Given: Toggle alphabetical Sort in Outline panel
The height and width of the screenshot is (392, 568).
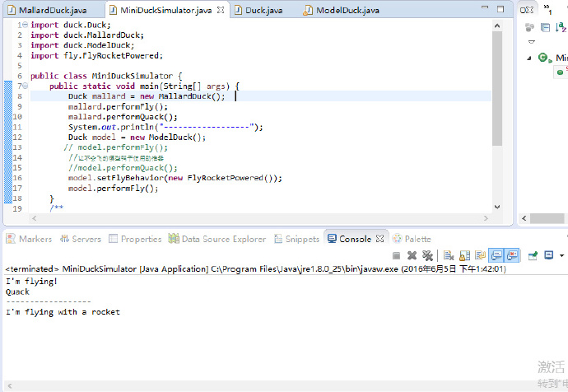Looking at the screenshot, I should coord(561,27).
